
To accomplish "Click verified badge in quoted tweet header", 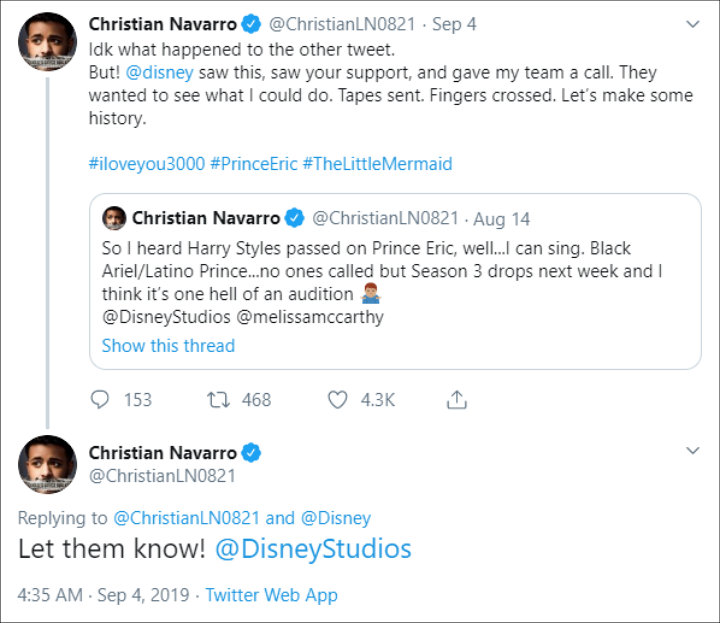I will click(294, 218).
